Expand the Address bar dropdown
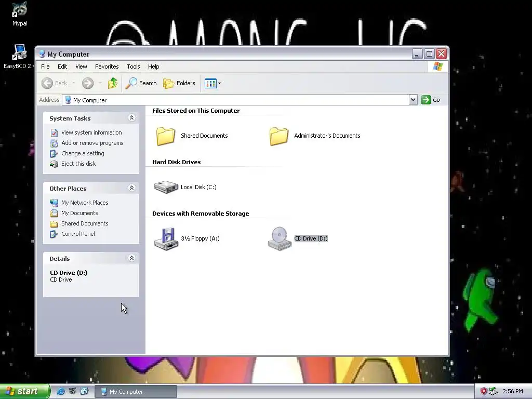532x399 pixels. (413, 100)
